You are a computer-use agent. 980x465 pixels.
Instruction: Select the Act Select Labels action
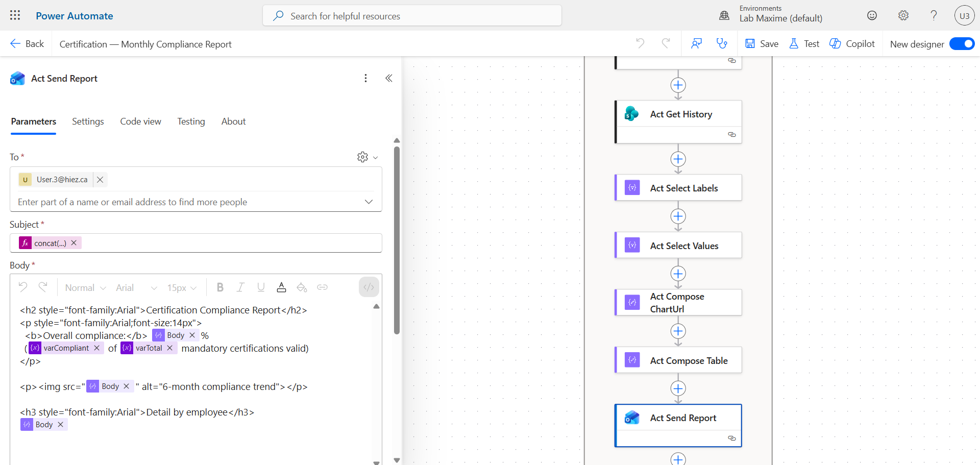coord(678,188)
